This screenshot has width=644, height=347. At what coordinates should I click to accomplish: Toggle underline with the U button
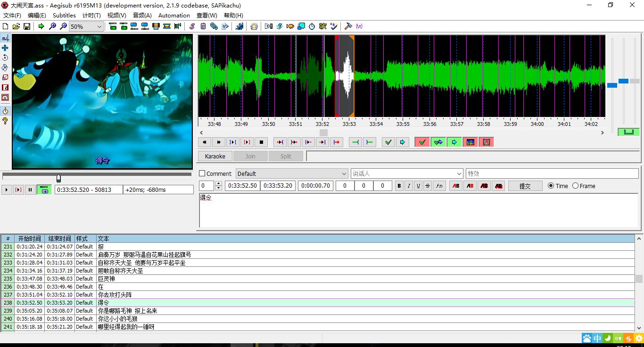418,186
